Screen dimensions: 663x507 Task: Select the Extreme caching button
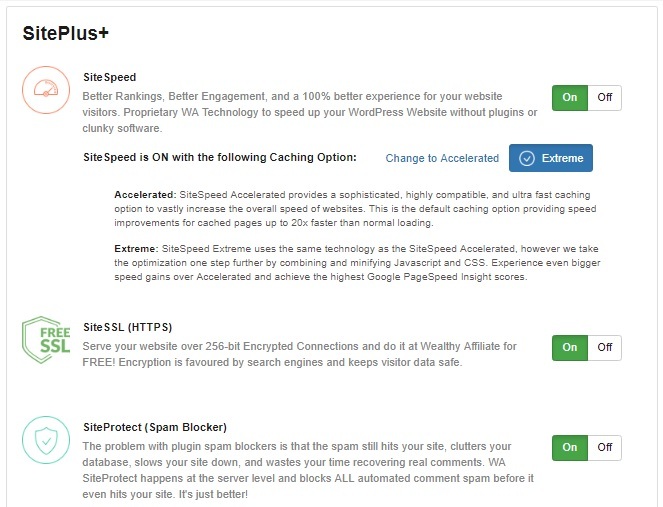551,158
